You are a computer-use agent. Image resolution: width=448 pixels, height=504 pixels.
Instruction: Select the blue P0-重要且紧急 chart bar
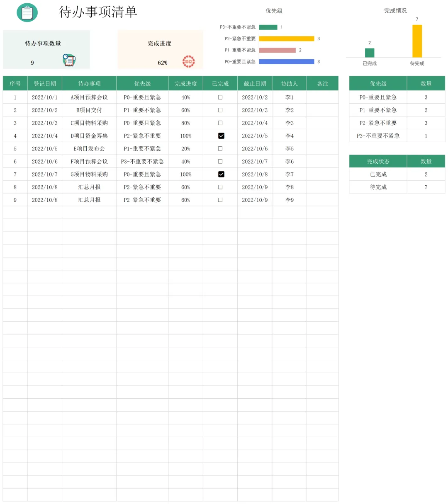click(287, 62)
